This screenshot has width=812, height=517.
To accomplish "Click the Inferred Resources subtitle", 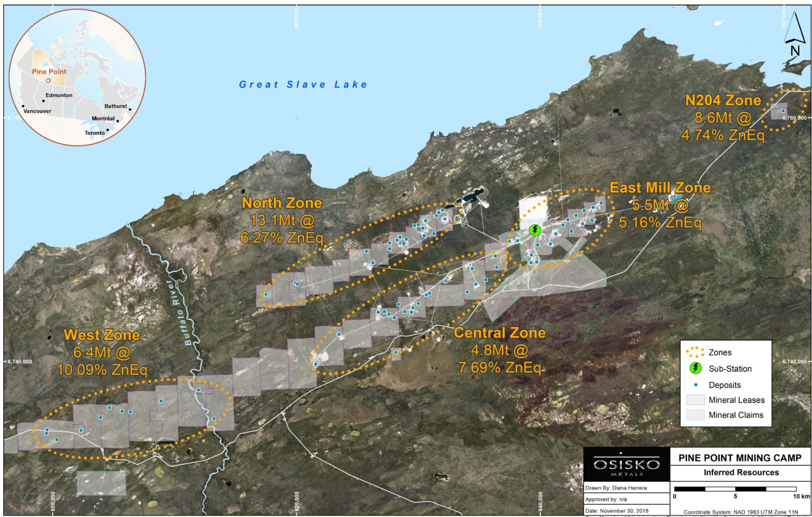I will tap(741, 473).
